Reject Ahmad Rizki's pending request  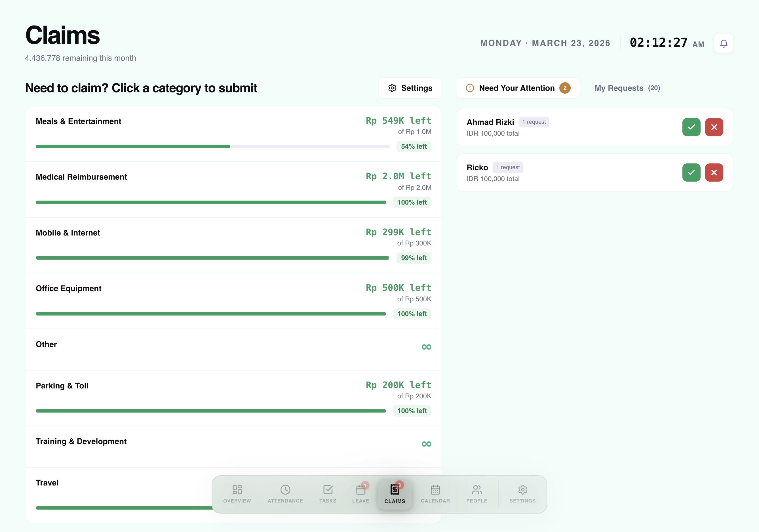tap(714, 127)
